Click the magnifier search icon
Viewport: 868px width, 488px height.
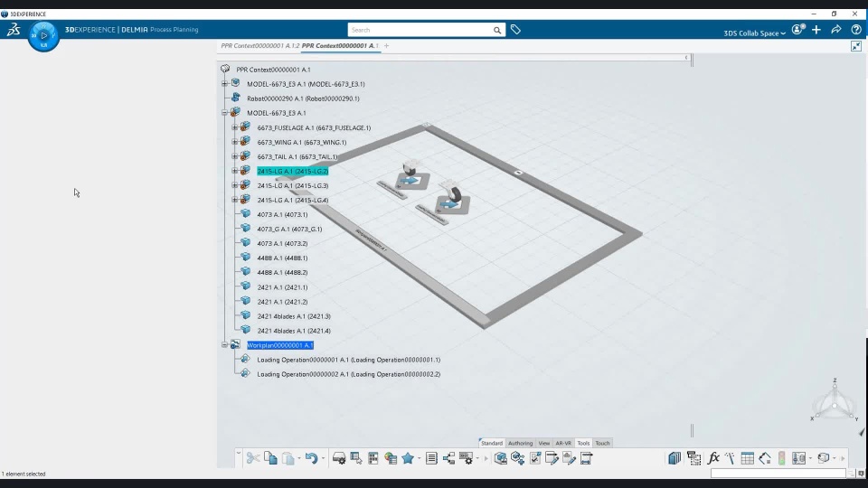(x=497, y=31)
